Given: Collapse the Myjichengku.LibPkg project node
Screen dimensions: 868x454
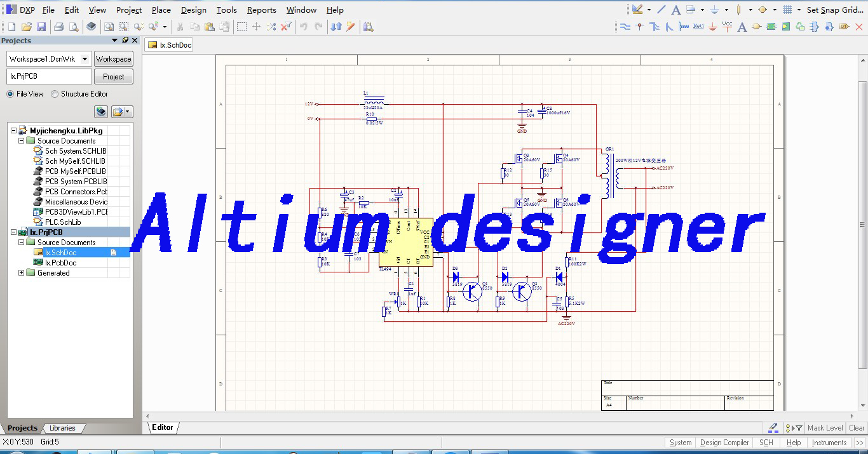Looking at the screenshot, I should click(13, 131).
